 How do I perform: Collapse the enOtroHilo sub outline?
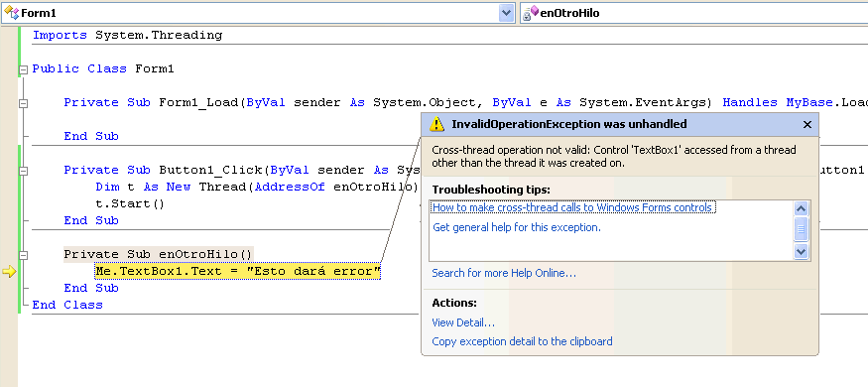point(23,255)
